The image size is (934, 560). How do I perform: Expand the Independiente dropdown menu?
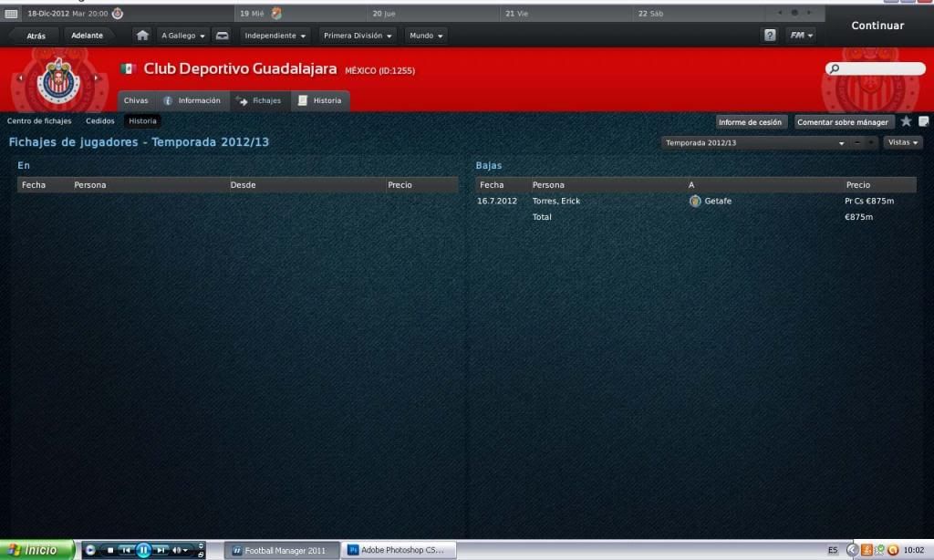click(x=274, y=36)
